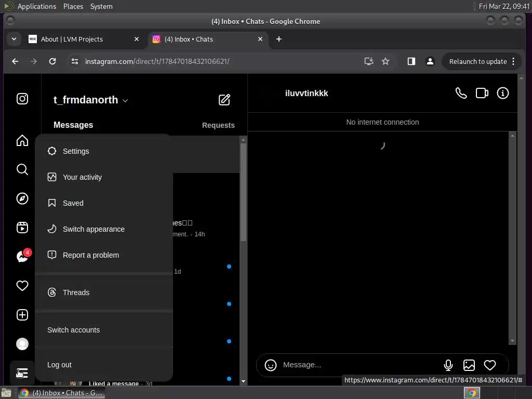Open the Places menu
532x399 pixels.
73,6
